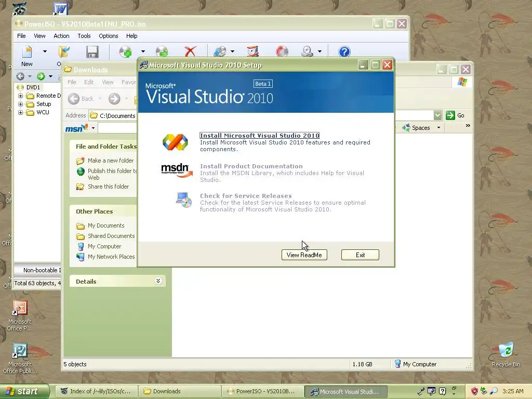This screenshot has height=399, width=532.
Task: Open the msn logo dropdown arrow
Action: click(x=93, y=128)
